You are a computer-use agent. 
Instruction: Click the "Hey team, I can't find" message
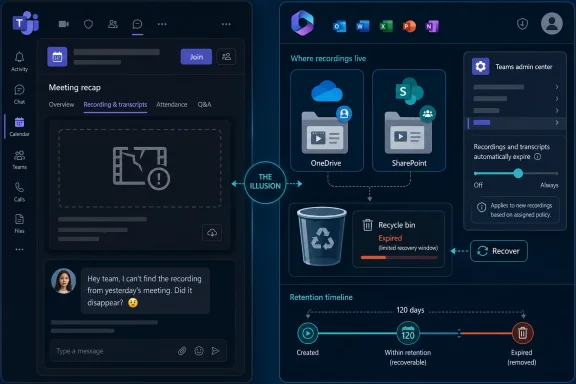pyautogui.click(x=144, y=290)
